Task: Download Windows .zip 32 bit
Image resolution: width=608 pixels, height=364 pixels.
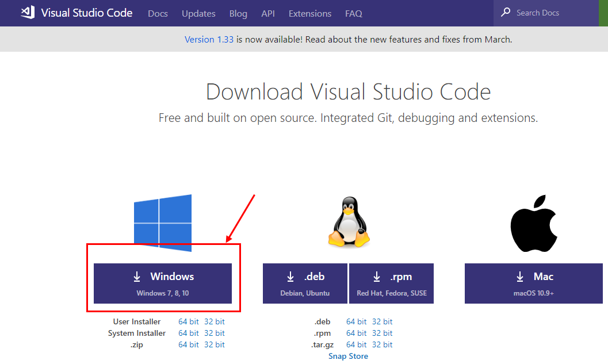Action: pyautogui.click(x=215, y=344)
